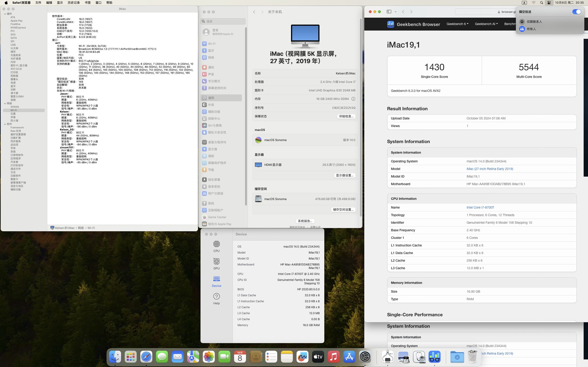Select Wi-Fi row in System Information tree

click(x=24, y=110)
